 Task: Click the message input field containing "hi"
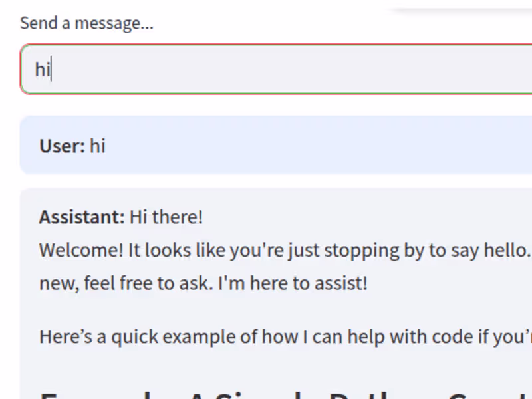click(x=266, y=69)
